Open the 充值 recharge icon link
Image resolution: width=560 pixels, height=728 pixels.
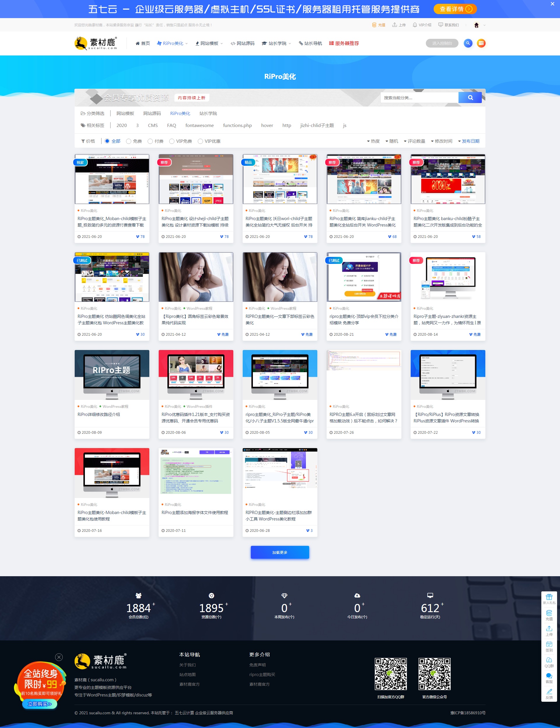click(379, 25)
